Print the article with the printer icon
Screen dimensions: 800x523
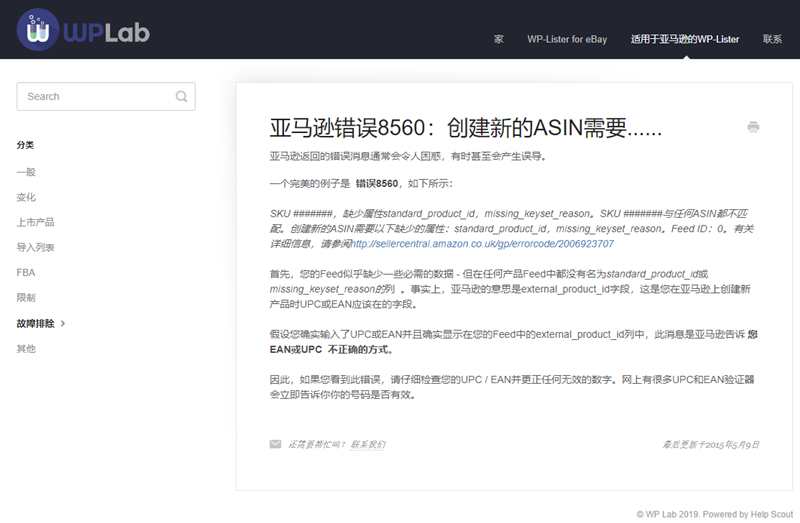click(753, 127)
